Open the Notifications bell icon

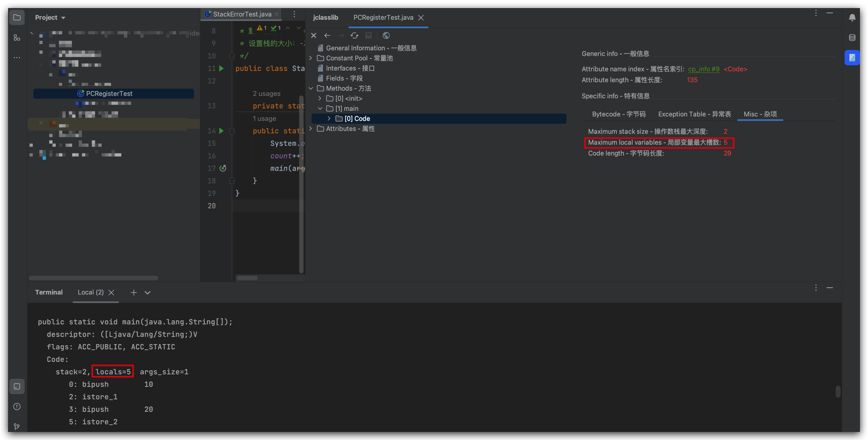(x=852, y=17)
